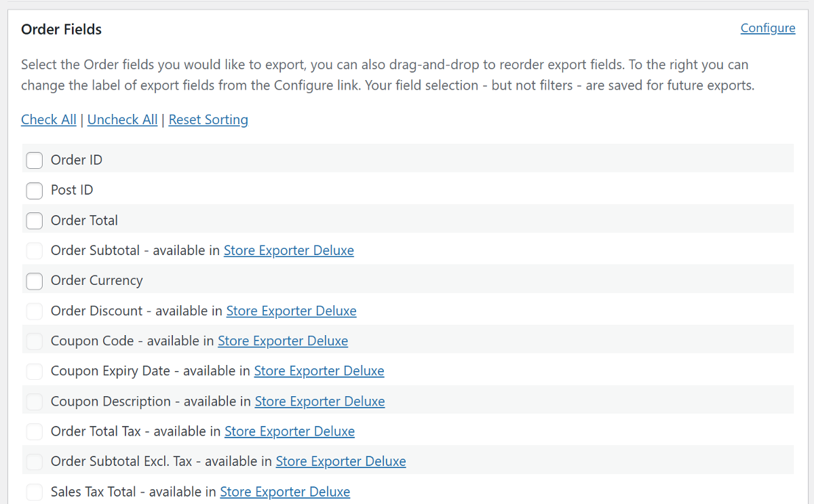Open Store Exporter Deluxe link beside Coupon Code
Image resolution: width=814 pixels, height=504 pixels.
(282, 341)
